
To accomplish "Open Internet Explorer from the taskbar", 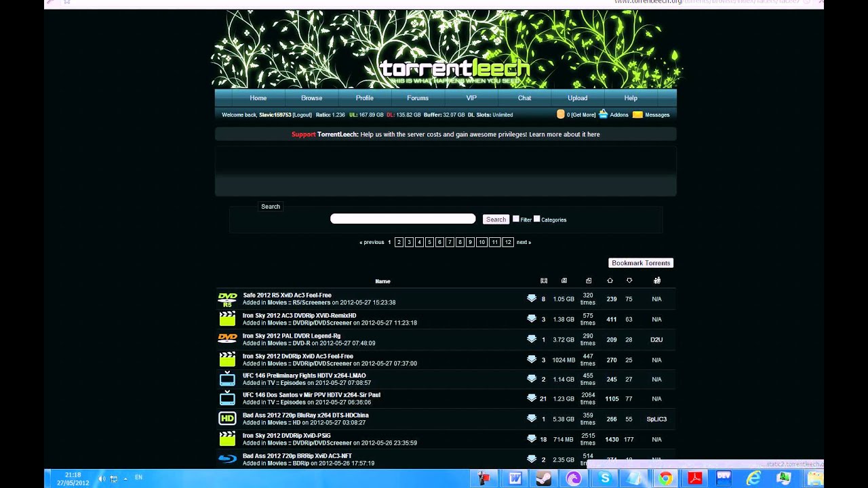I will pyautogui.click(x=753, y=479).
